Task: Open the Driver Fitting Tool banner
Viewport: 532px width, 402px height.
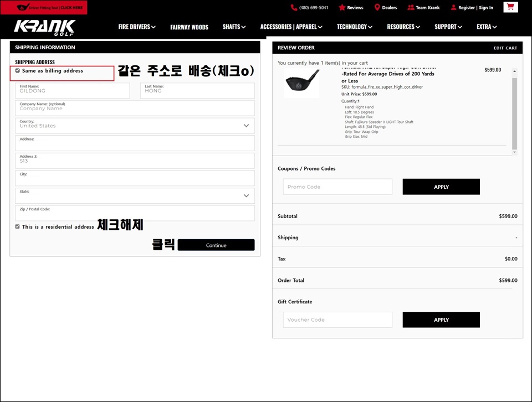Action: 44,7
